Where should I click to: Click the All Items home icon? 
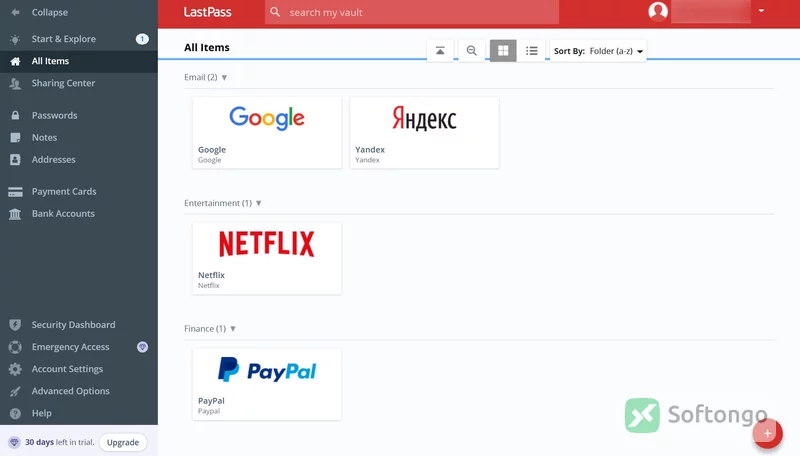(x=15, y=61)
